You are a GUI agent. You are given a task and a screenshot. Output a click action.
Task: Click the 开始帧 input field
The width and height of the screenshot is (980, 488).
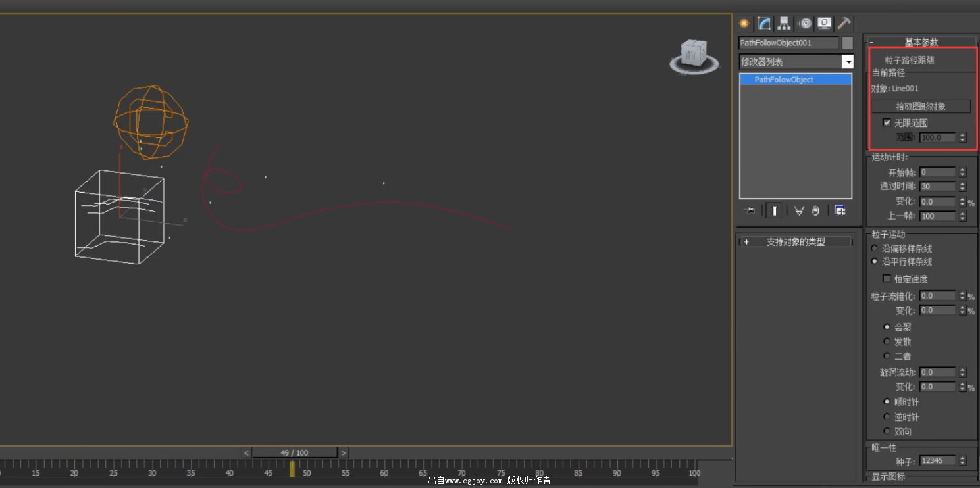pos(938,172)
